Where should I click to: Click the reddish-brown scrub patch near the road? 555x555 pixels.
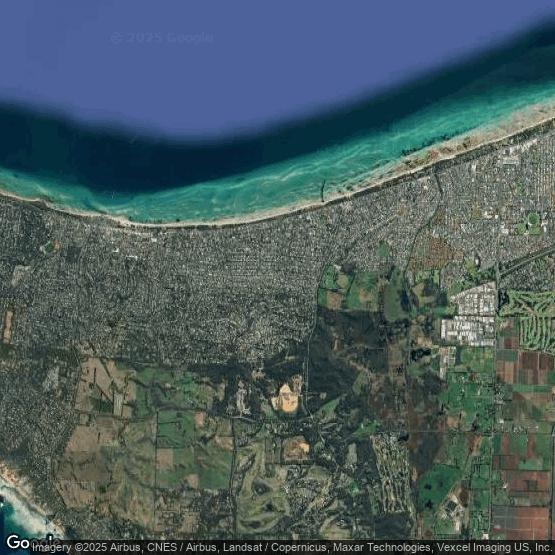pos(436,253)
